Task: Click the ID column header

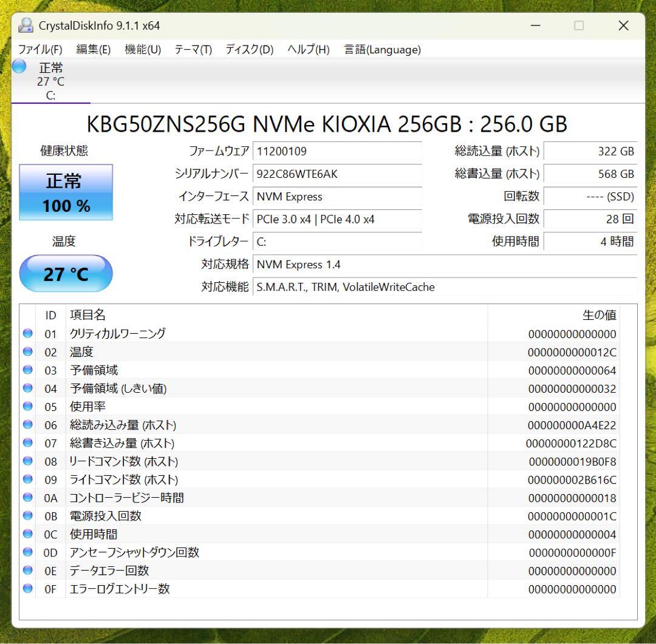Action: tap(50, 315)
